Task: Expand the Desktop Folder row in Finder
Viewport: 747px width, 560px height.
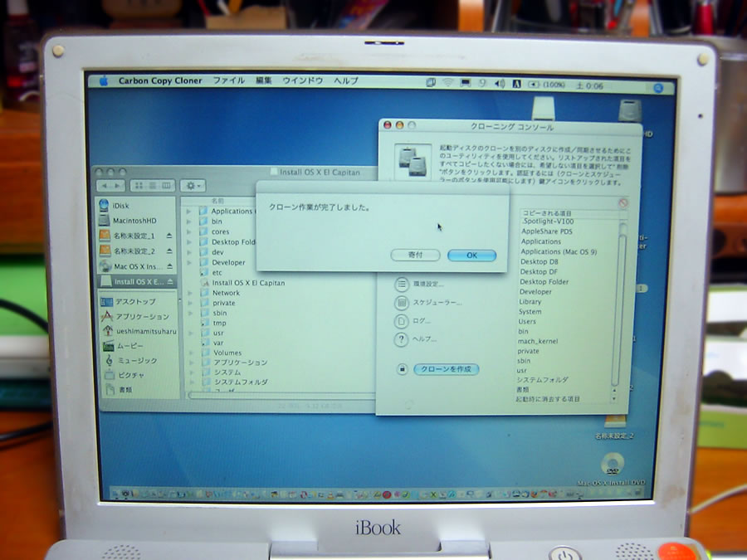Action: pos(188,242)
